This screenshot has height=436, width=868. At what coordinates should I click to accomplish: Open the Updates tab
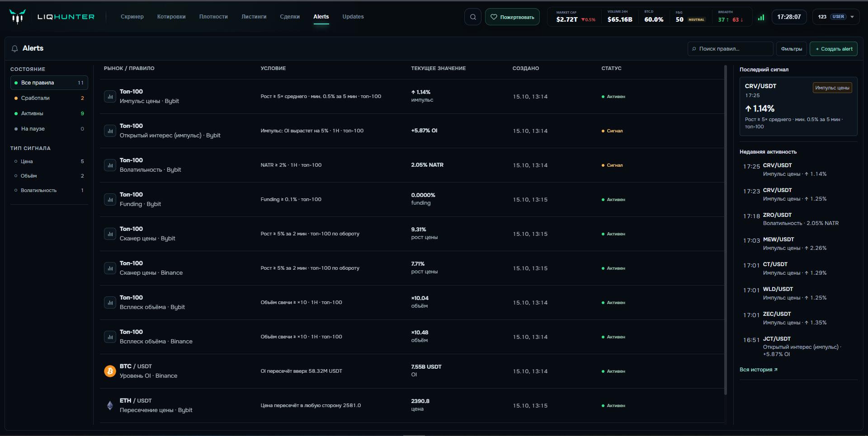coord(353,17)
